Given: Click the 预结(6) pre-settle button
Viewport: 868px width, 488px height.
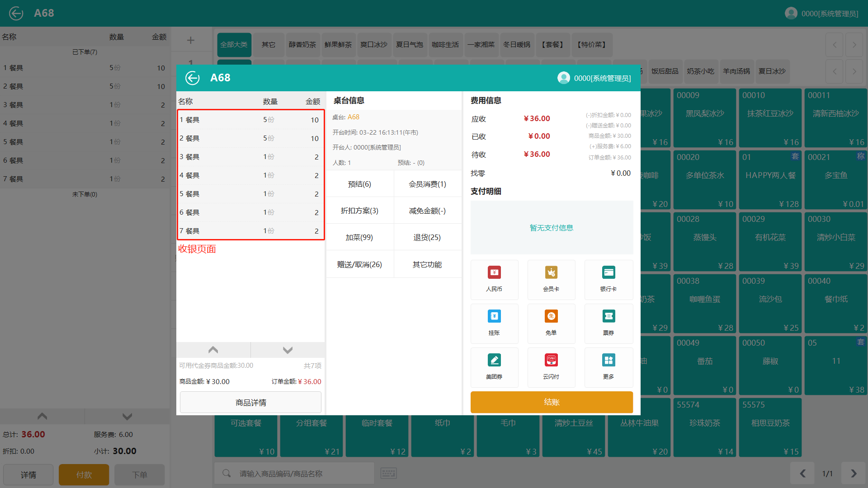Looking at the screenshot, I should 359,184.
